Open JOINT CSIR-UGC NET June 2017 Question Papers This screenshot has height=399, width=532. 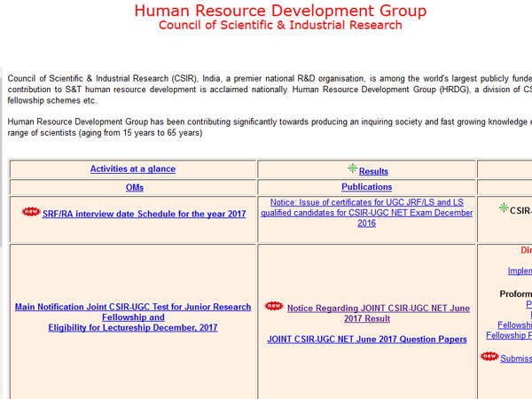366,340
